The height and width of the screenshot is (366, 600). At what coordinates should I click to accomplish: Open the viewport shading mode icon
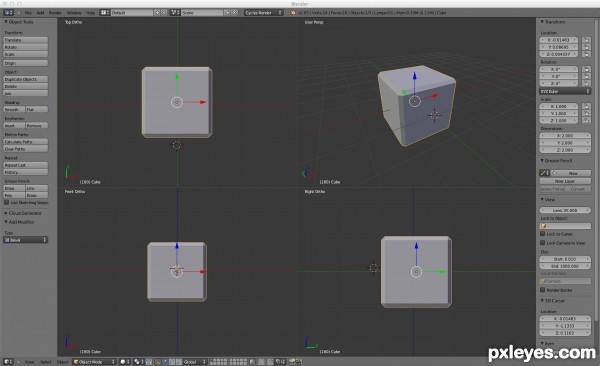[x=125, y=362]
